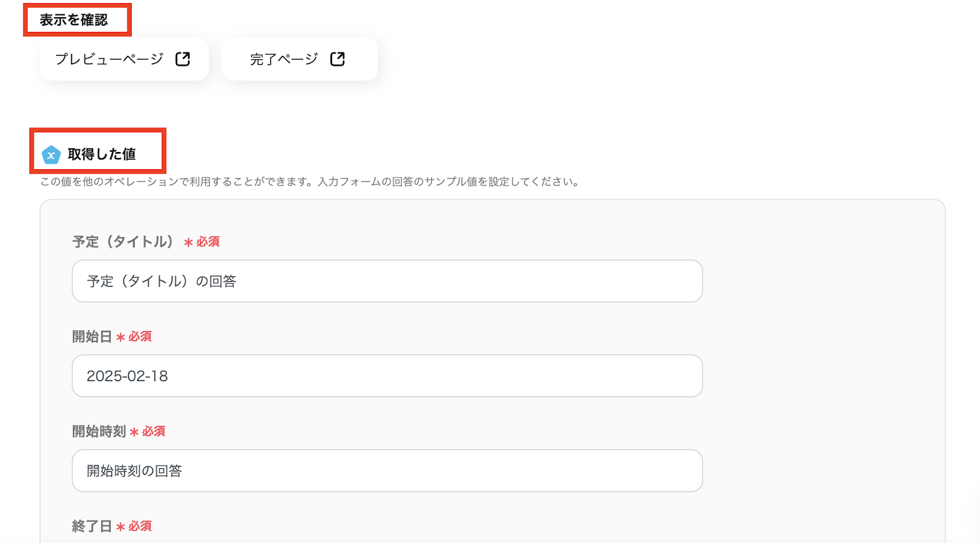Click the red asterisk beside 終了日
Viewport: 980px width, 543px height.
[x=121, y=527]
